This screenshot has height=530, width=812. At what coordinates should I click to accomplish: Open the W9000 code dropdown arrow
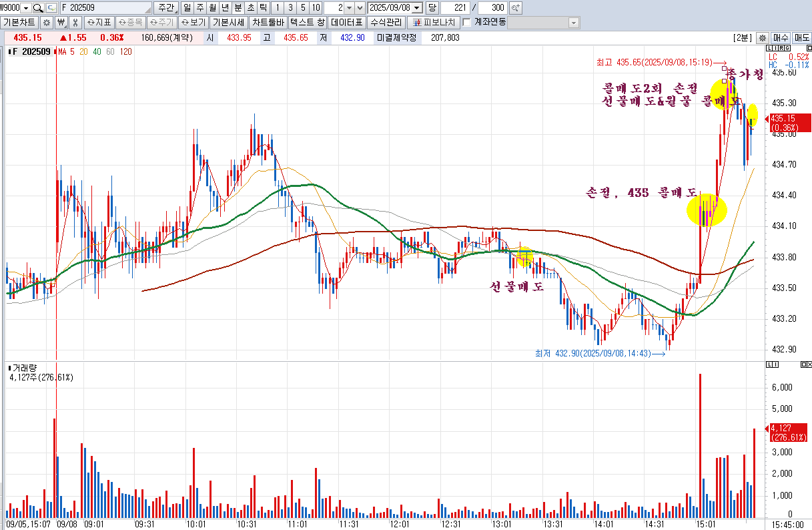(25, 8)
